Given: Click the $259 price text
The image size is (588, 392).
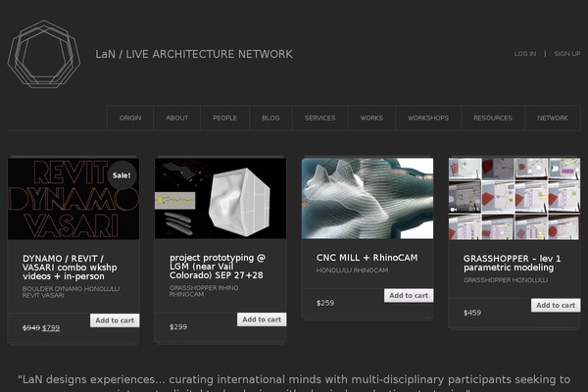Looking at the screenshot, I should pos(325,303).
